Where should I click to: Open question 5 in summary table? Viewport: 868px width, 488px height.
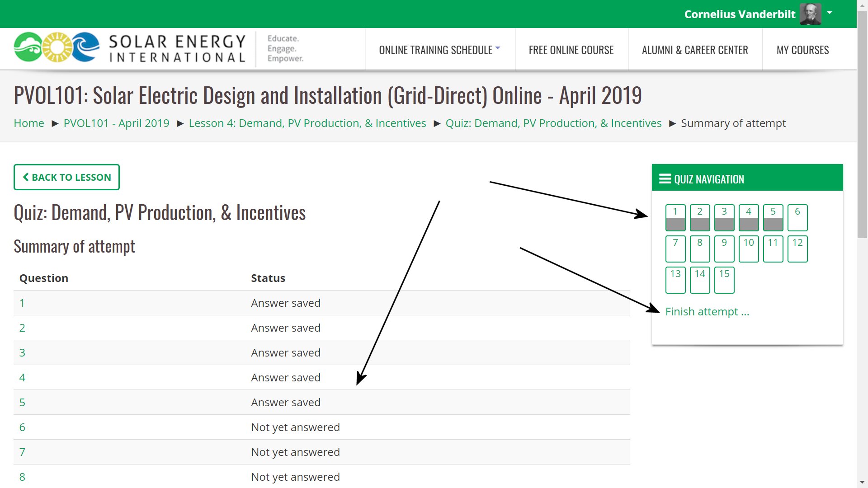[x=22, y=402]
